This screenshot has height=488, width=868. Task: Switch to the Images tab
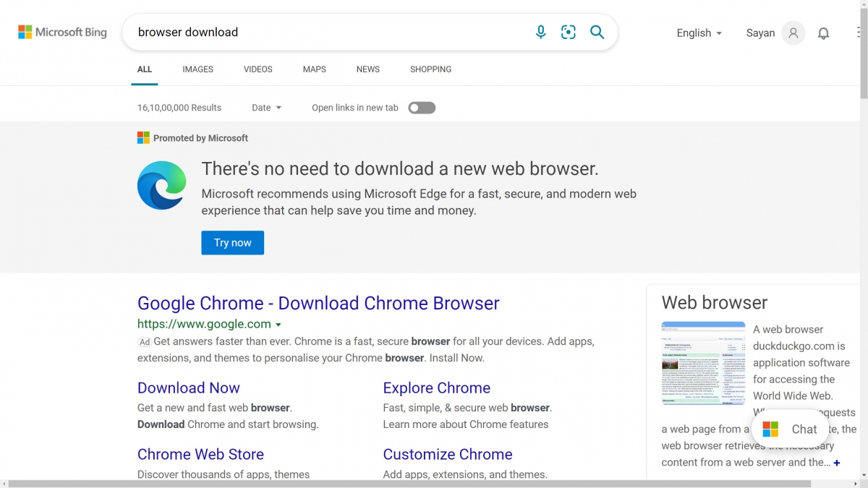[x=197, y=69]
